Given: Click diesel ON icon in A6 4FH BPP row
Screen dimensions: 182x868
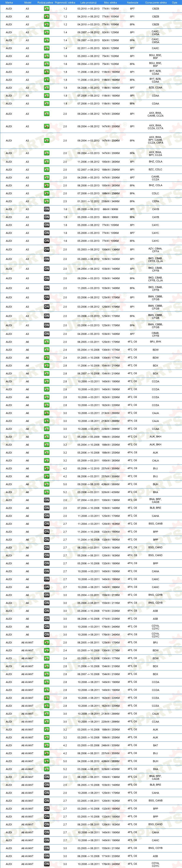Looking at the screenshot, I should [x=47, y=563].
